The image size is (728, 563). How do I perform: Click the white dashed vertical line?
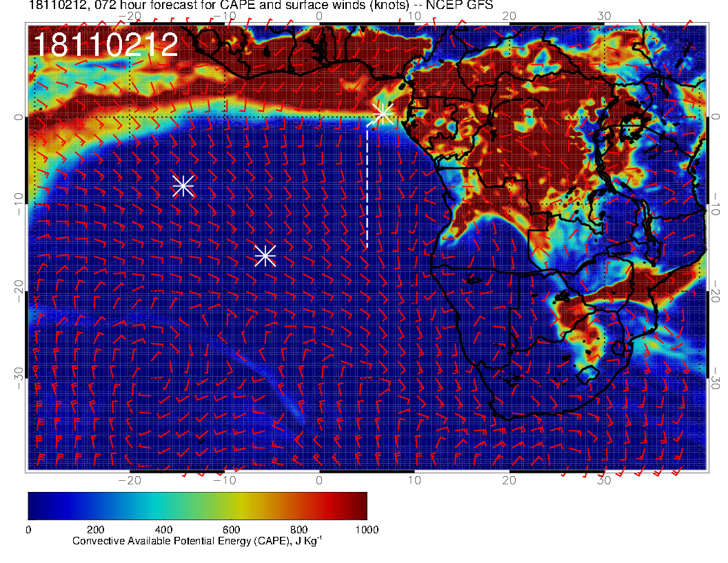tap(367, 186)
